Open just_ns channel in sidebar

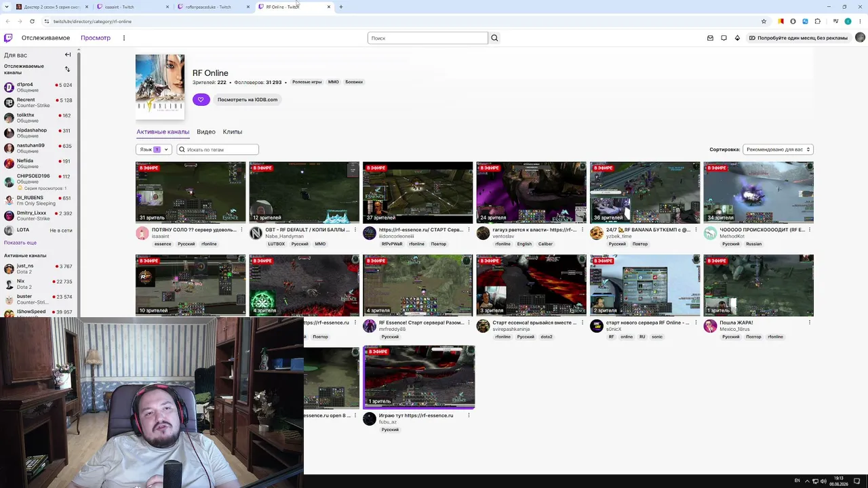tap(39, 268)
